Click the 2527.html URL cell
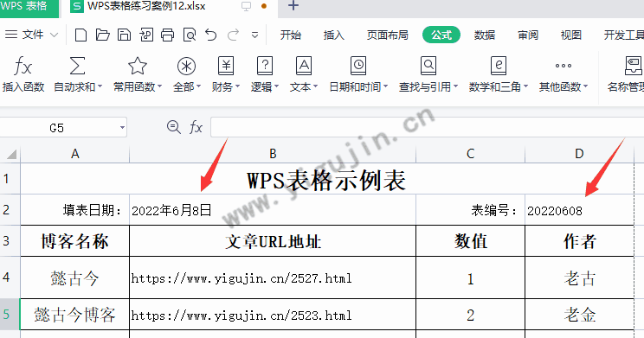Screen dimensions: 644x338 click(x=273, y=278)
